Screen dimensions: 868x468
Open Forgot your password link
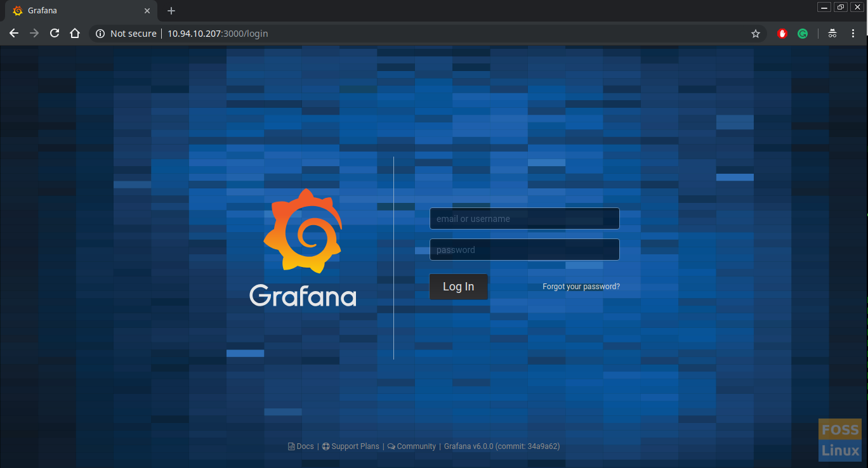(581, 287)
